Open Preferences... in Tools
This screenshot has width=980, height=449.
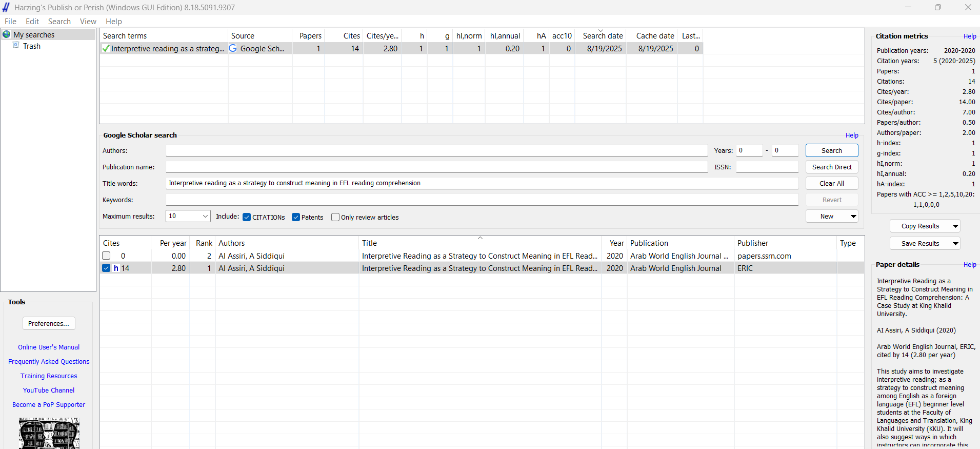[49, 323]
